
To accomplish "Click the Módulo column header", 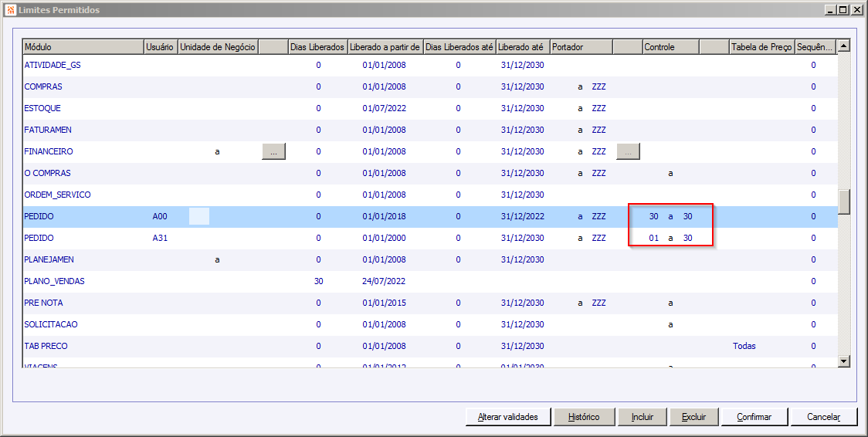I will 83,47.
